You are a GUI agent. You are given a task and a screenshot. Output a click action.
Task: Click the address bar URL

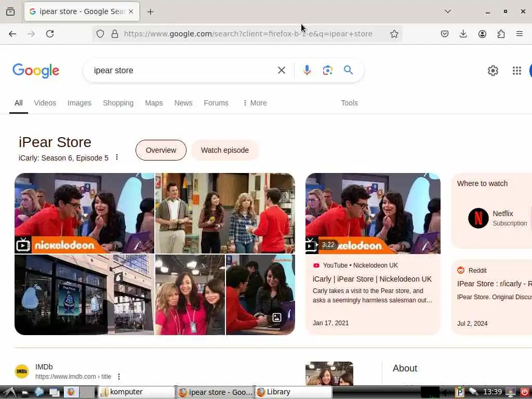click(x=248, y=34)
